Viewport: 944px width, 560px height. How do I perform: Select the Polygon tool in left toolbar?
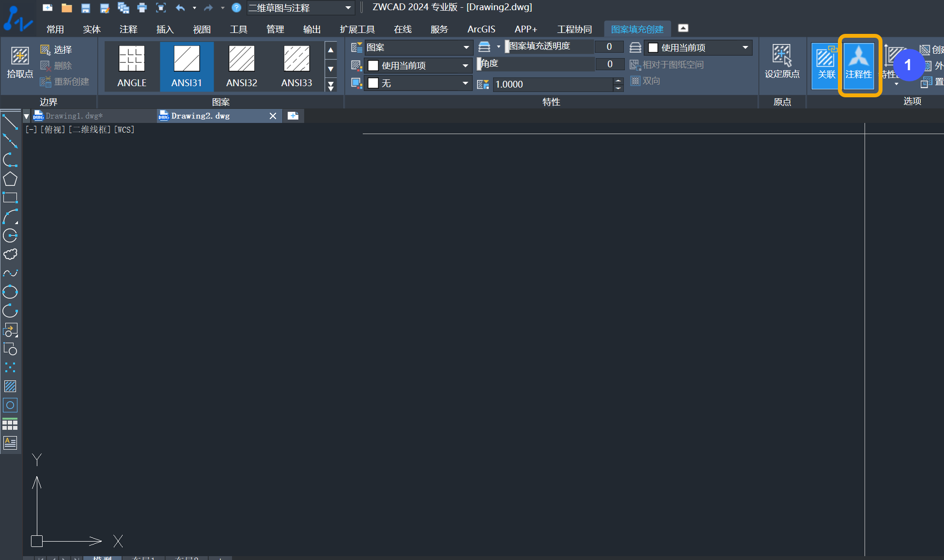tap(10, 179)
